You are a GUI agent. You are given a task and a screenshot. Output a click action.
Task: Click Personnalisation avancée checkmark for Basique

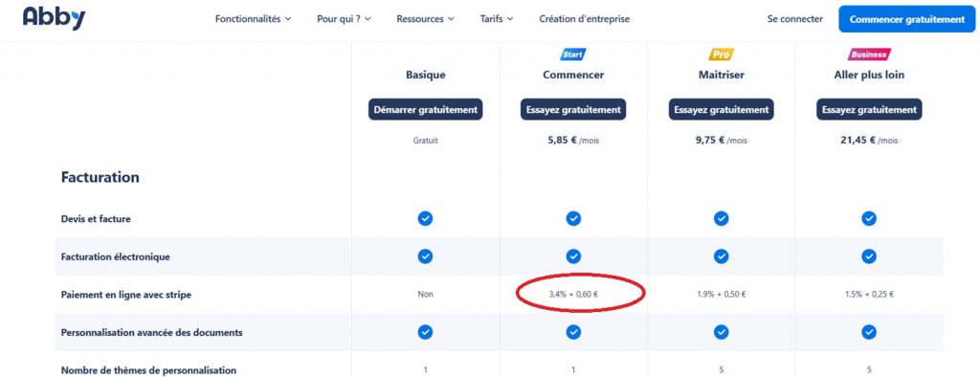tap(425, 332)
